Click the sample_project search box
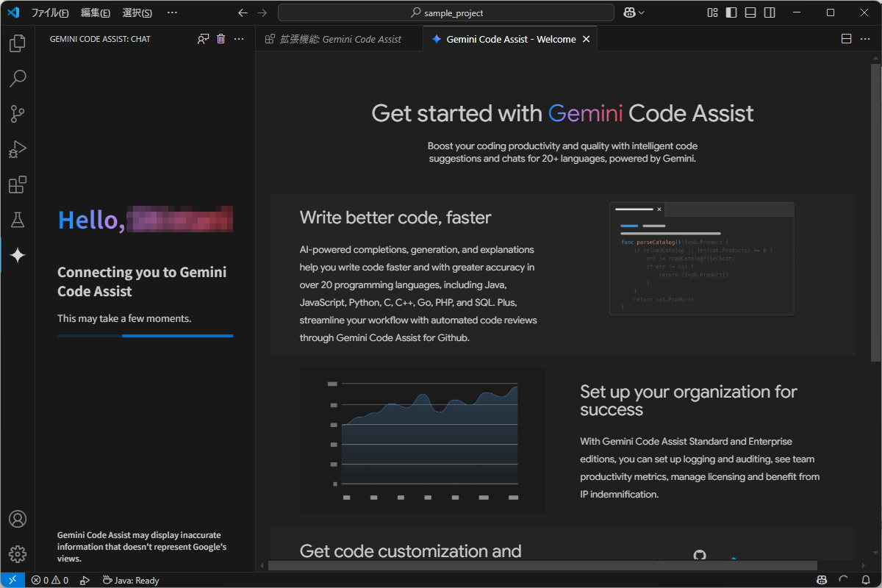This screenshot has height=588, width=882. [x=445, y=12]
